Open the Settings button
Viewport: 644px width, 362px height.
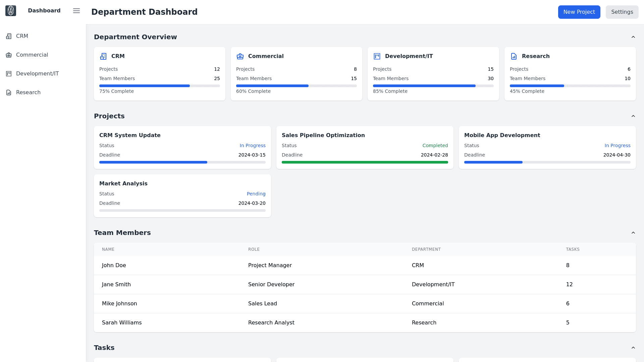622,12
